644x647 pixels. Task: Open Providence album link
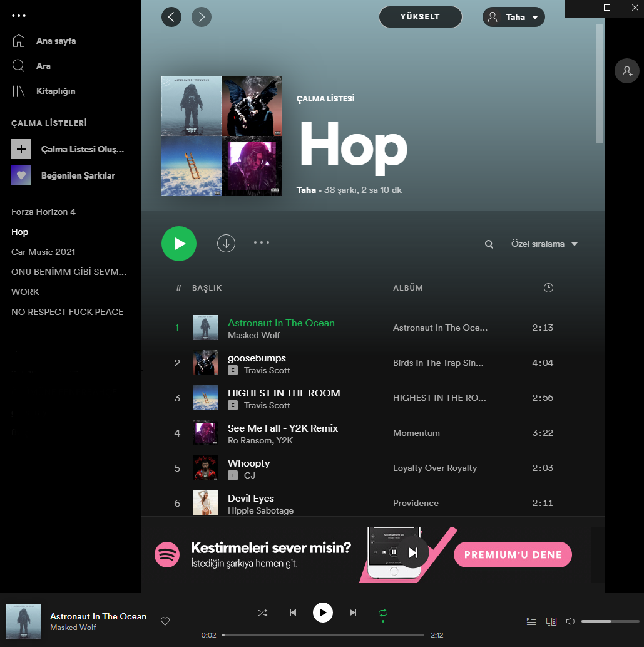[416, 503]
